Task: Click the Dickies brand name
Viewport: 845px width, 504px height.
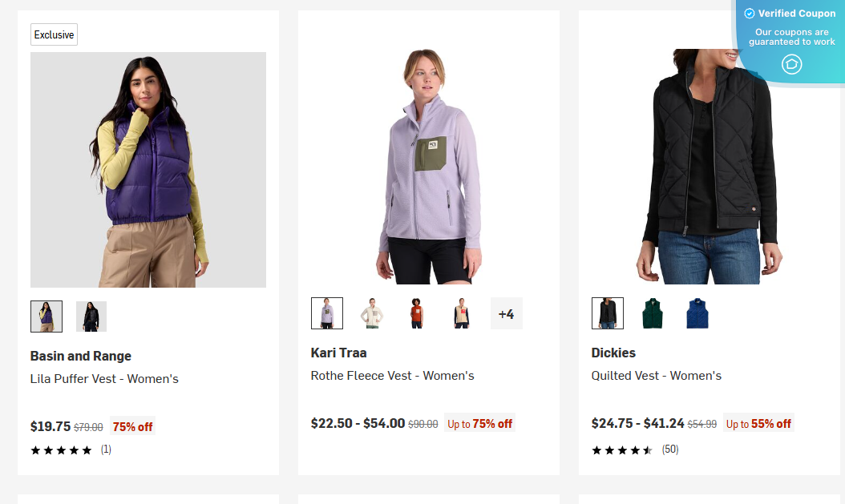Action: pos(613,353)
